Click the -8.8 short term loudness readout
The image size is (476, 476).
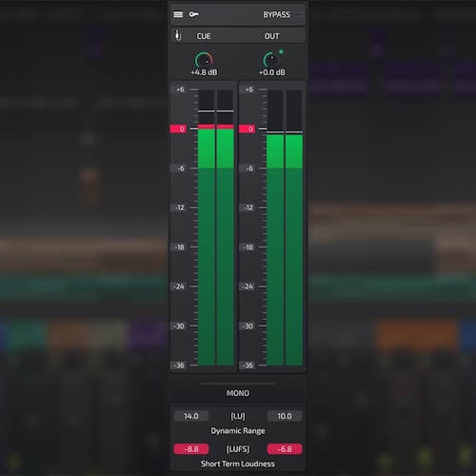point(191,449)
